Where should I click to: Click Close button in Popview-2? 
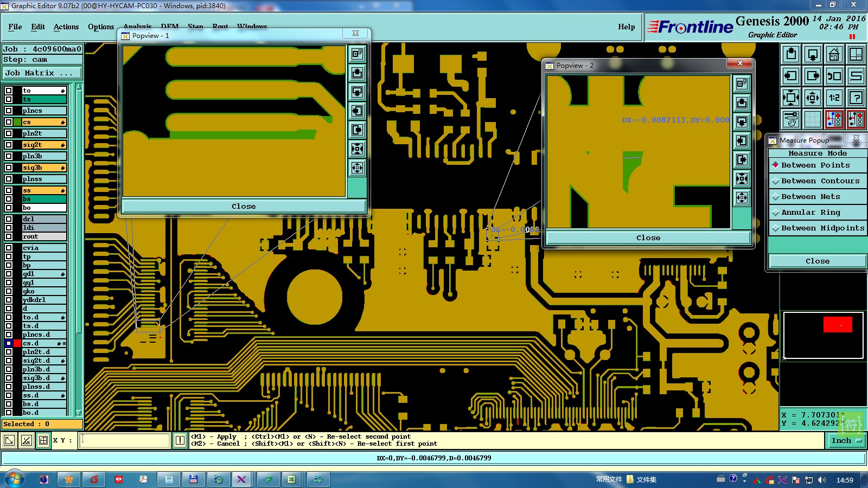point(648,238)
